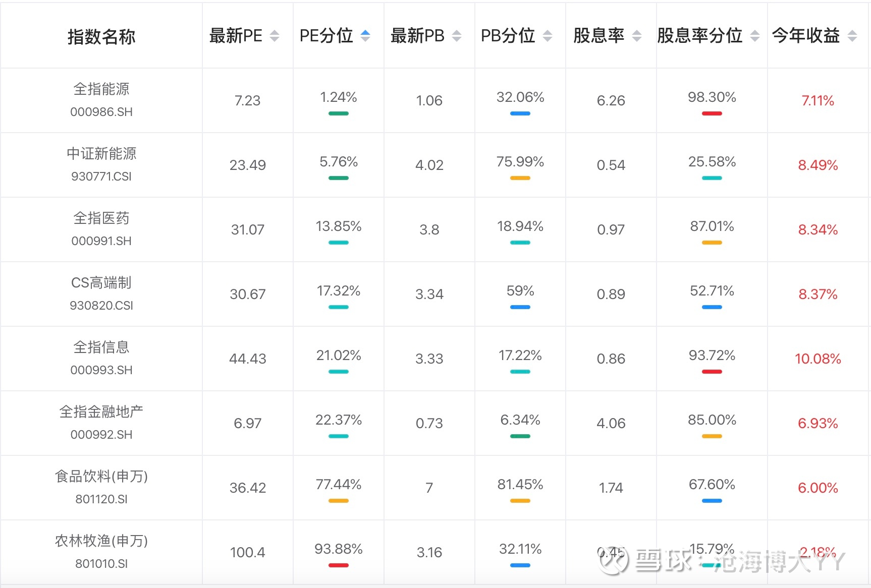871x588 pixels.
Task: Click dividend percentile 52.71%
Action: [712, 291]
